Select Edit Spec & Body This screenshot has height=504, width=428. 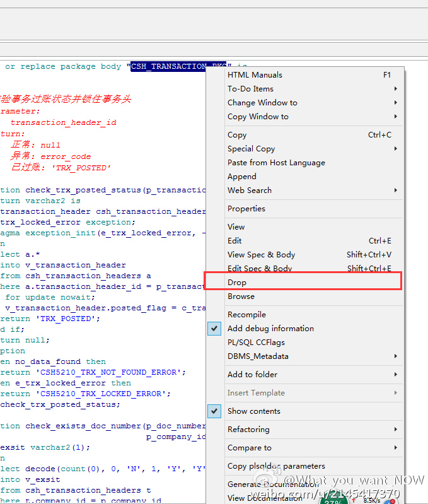304,268
